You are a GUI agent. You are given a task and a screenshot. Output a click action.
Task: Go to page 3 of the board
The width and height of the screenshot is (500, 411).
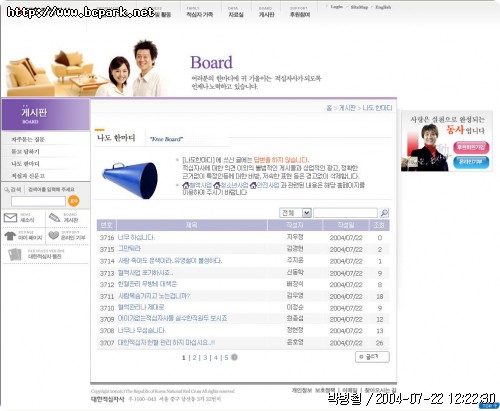[205, 357]
